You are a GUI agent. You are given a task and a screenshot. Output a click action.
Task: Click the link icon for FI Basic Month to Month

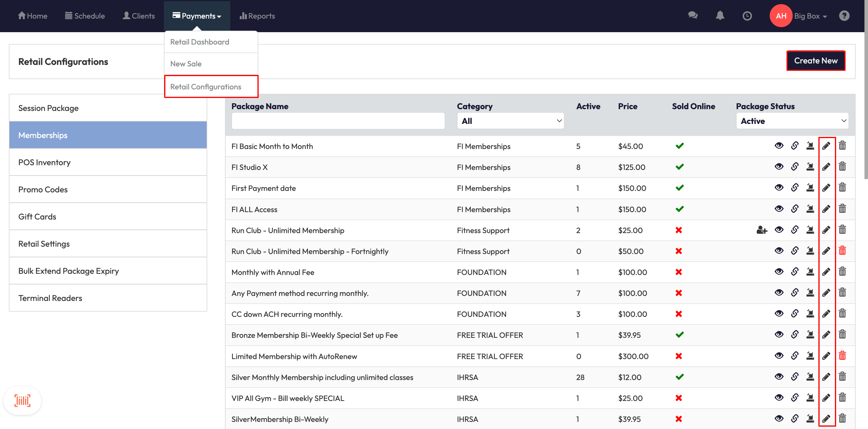[794, 146]
